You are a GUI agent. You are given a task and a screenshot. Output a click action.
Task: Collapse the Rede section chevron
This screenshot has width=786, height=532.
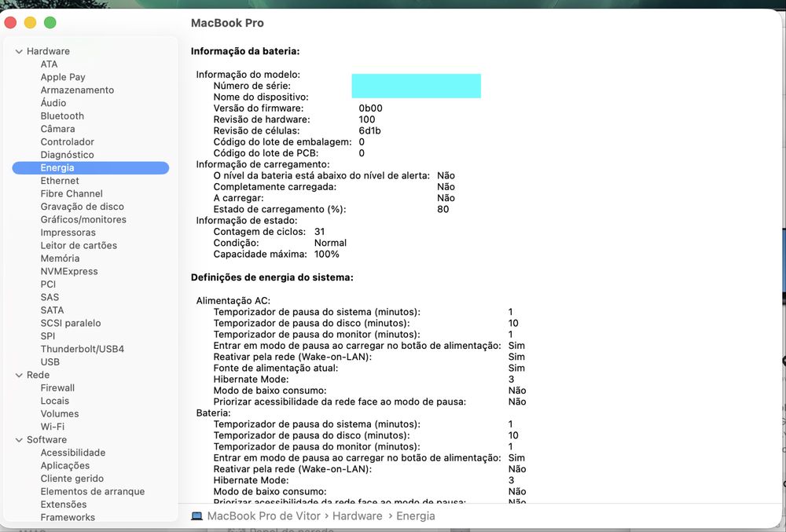(x=19, y=375)
